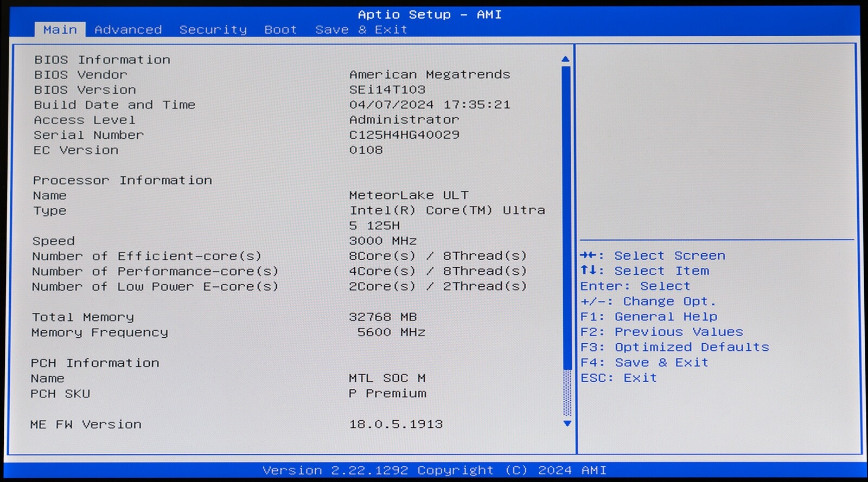
Task: Click the F3: Optimized Defaults hint
Action: (x=675, y=347)
